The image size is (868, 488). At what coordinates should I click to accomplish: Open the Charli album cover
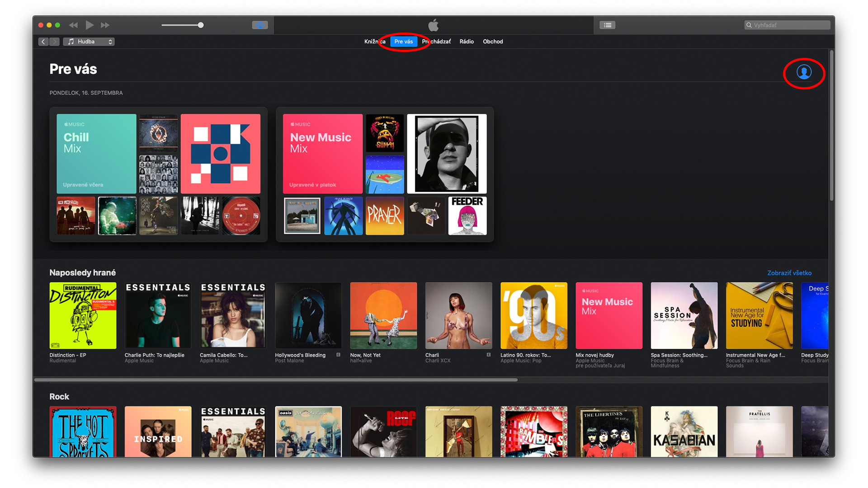[x=458, y=315]
